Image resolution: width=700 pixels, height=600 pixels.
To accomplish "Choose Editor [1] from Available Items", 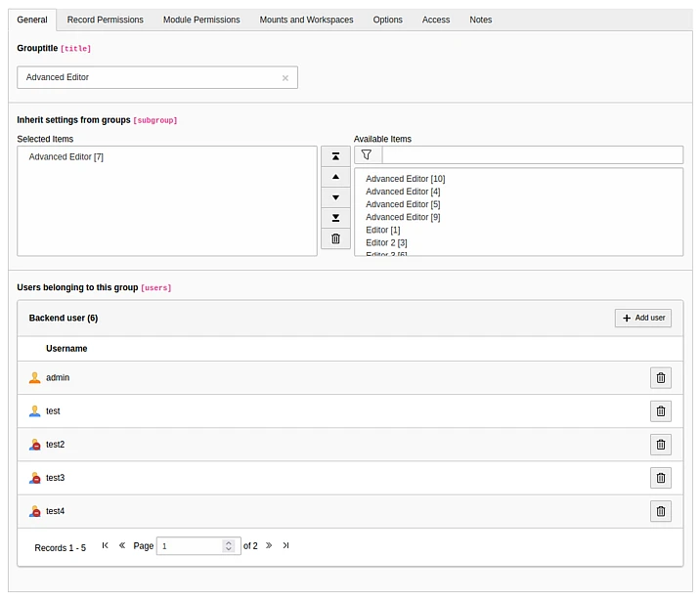I will (382, 230).
